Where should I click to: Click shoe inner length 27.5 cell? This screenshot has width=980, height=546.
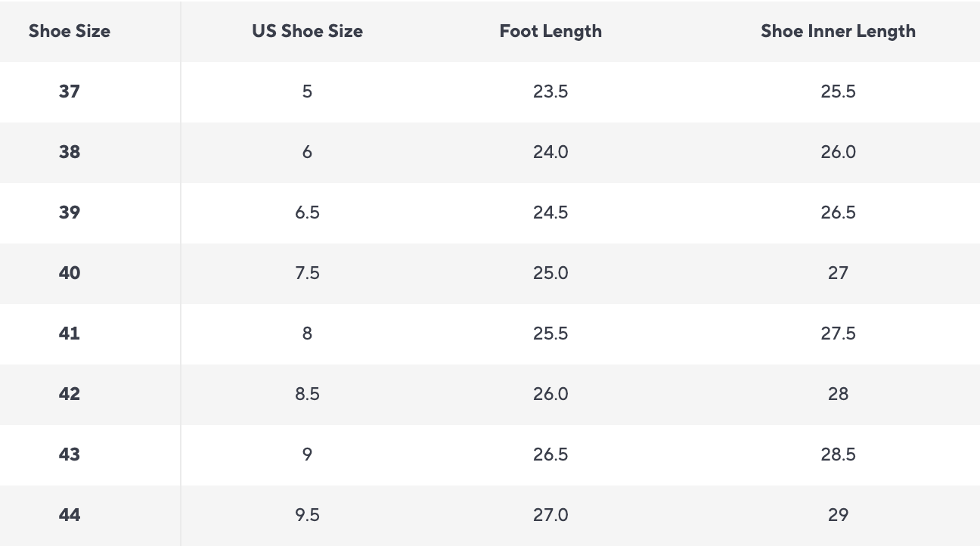coord(838,333)
